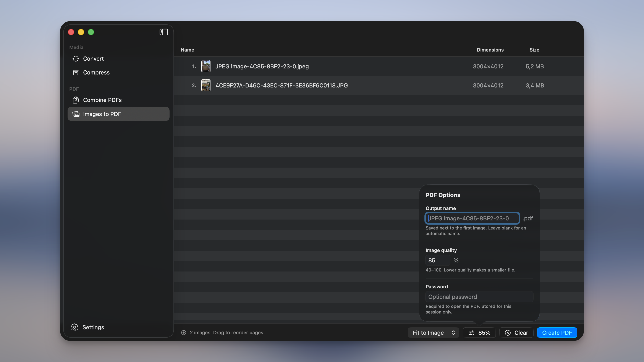
Task: Click the 4CE9F27A image thumbnail
Action: 206,85
